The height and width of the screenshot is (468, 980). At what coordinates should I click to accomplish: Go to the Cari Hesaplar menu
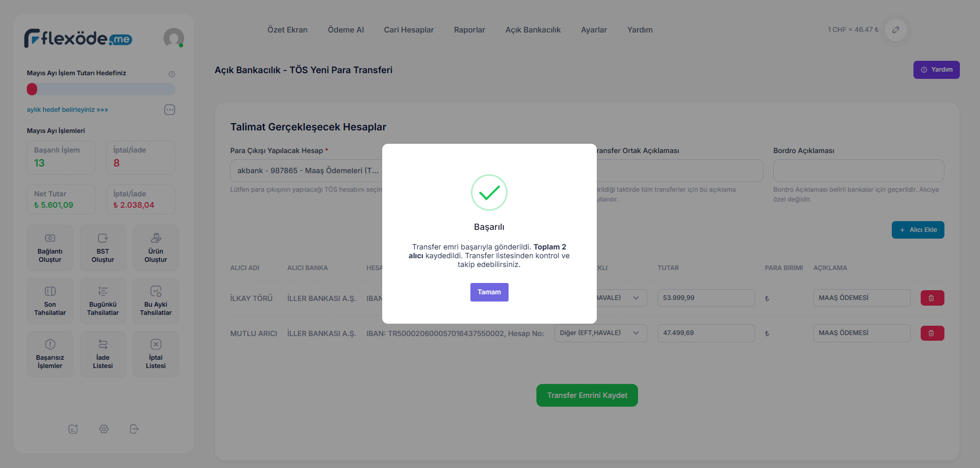tap(409, 30)
